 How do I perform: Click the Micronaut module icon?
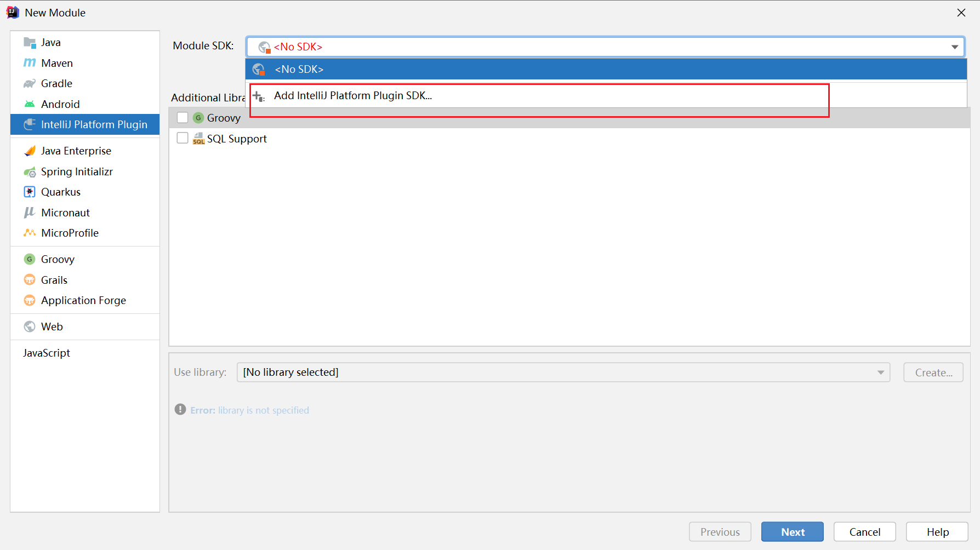pyautogui.click(x=30, y=213)
